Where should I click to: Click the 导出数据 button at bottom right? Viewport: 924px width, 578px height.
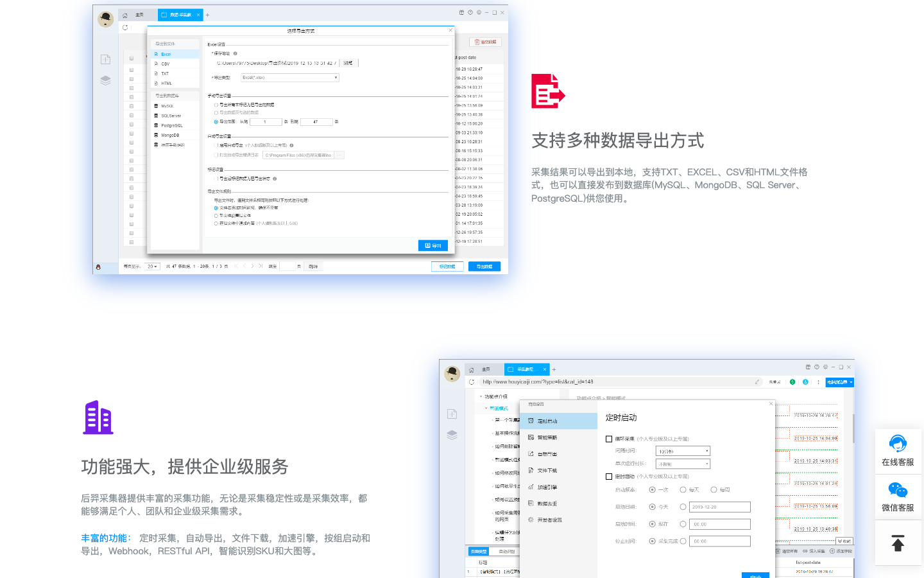tap(484, 267)
